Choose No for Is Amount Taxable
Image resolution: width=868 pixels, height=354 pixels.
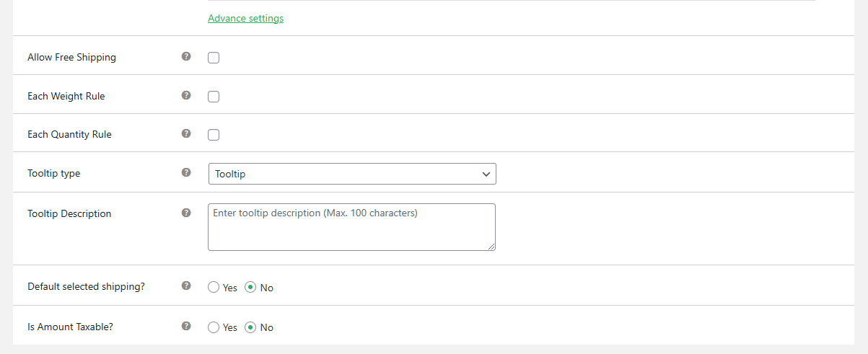click(x=251, y=327)
